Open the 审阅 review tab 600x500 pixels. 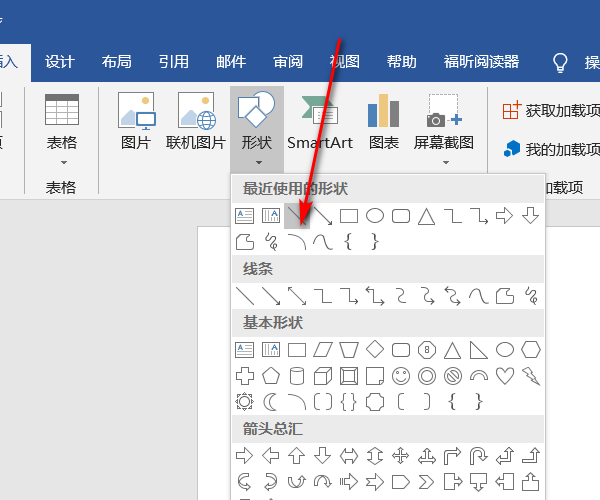pyautogui.click(x=288, y=61)
